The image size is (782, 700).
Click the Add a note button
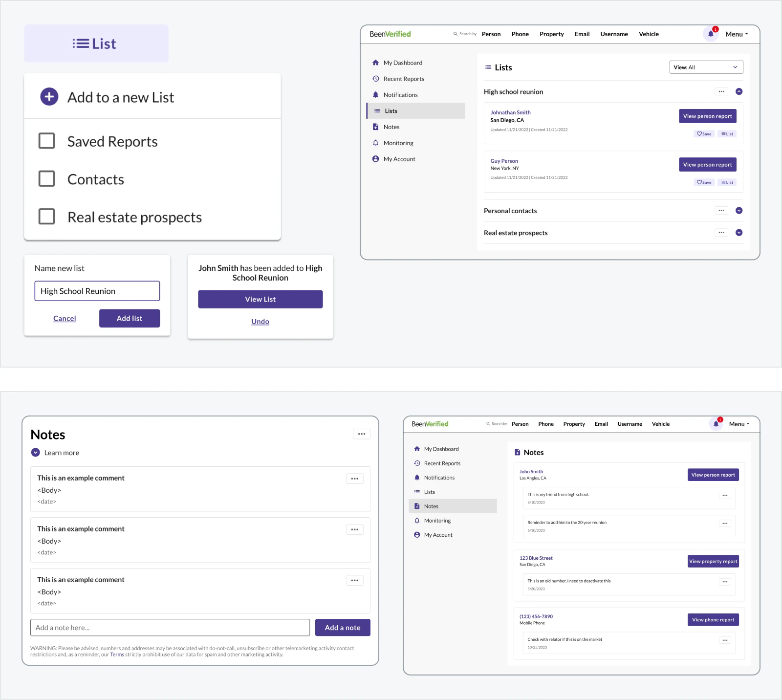pos(343,628)
